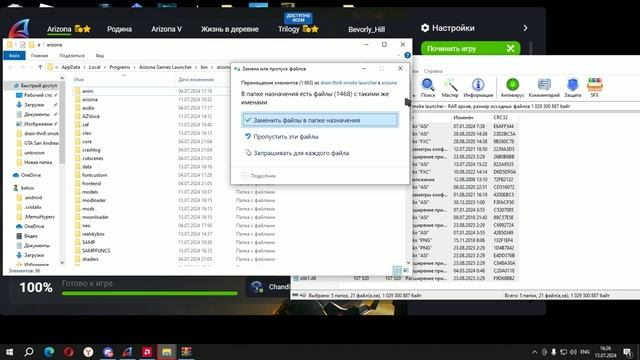640x360 pixels.
Task: Switch to Arizona launcher taskbar icon
Action: pos(127,351)
